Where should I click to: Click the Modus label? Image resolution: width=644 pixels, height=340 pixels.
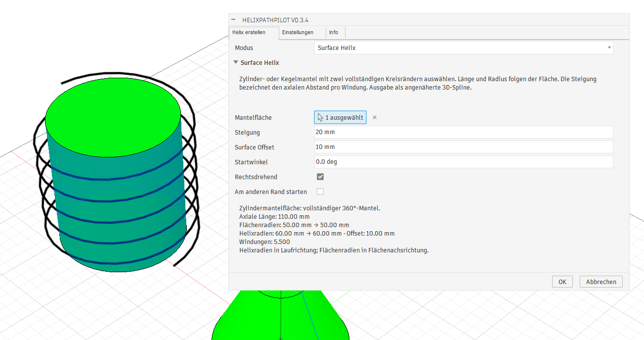[x=244, y=48]
